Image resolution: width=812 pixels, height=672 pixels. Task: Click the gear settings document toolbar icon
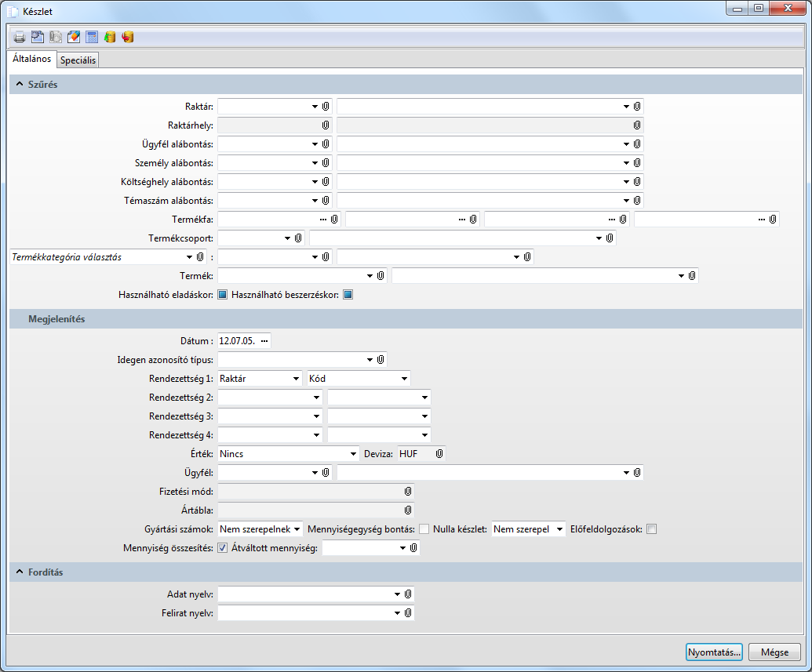coord(38,37)
